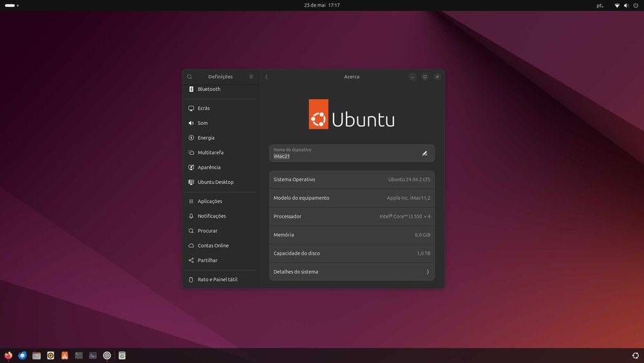Click the device name field showing iMac21

352,153
